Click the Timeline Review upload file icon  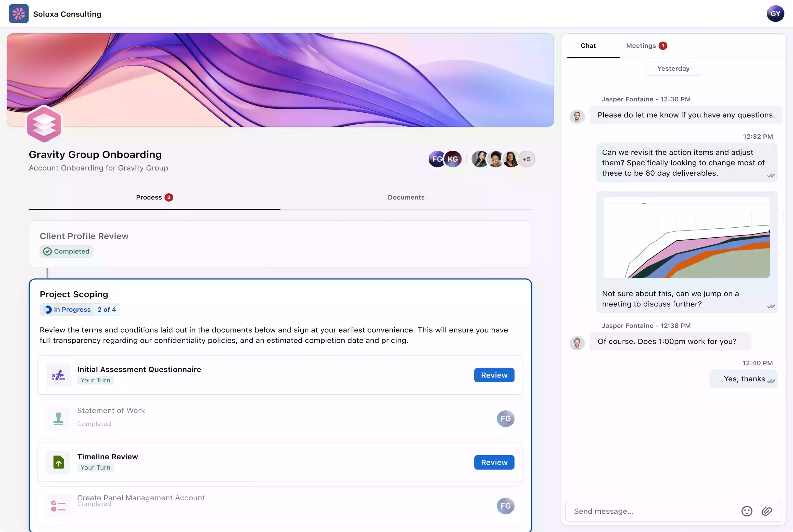point(58,462)
